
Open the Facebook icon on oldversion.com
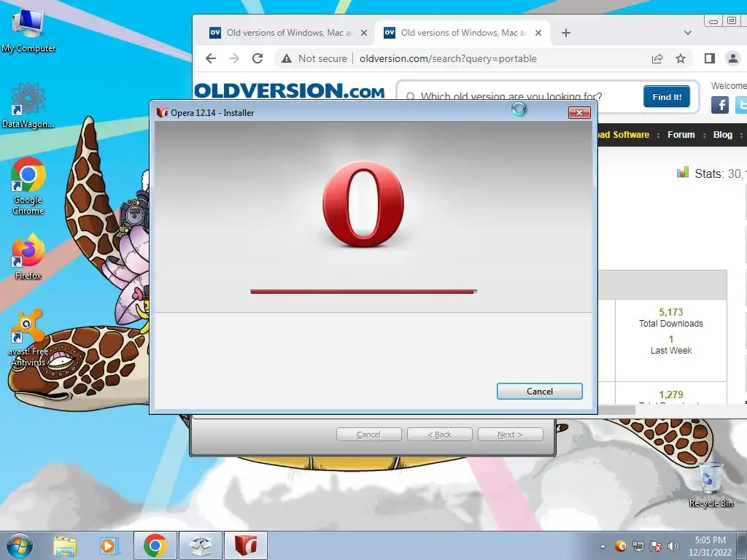coord(720,105)
